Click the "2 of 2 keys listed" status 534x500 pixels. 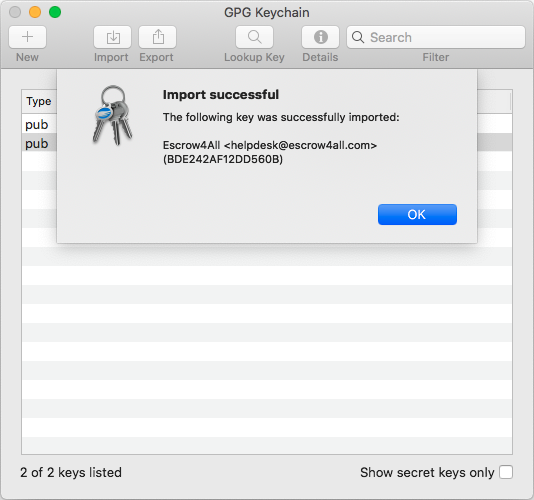click(x=71, y=472)
